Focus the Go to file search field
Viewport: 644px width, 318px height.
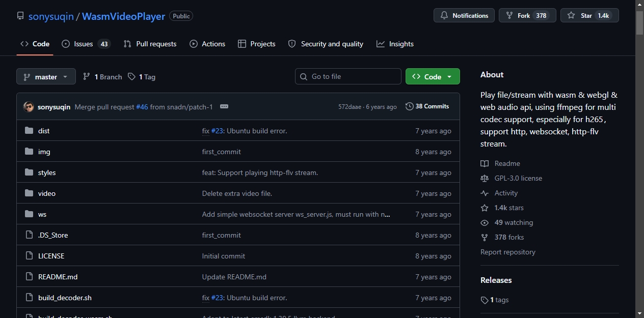click(348, 76)
